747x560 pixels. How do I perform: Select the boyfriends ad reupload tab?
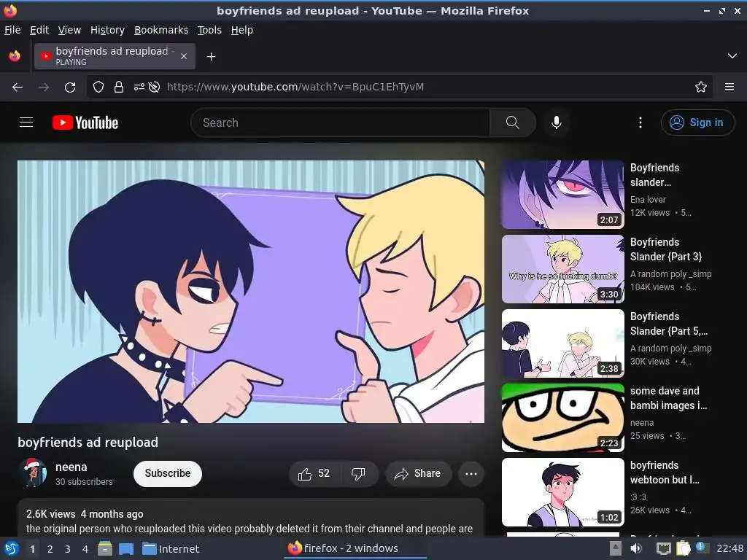tap(115, 56)
